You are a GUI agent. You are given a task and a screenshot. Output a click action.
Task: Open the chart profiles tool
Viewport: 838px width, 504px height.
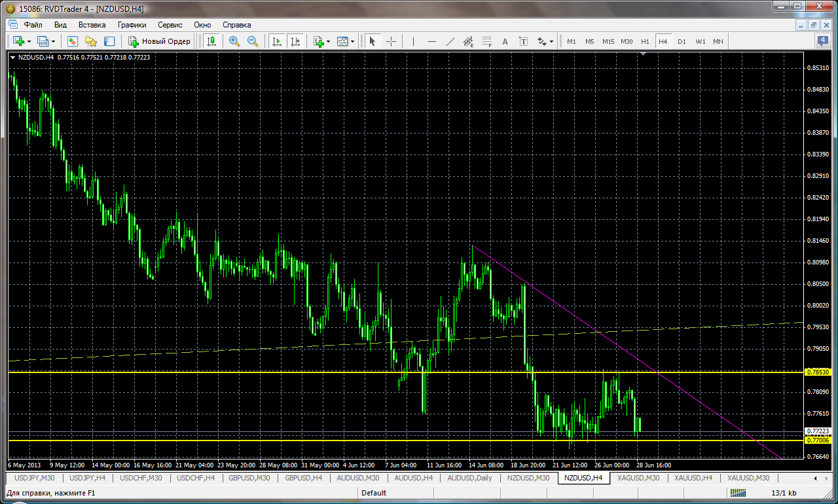click(x=43, y=41)
